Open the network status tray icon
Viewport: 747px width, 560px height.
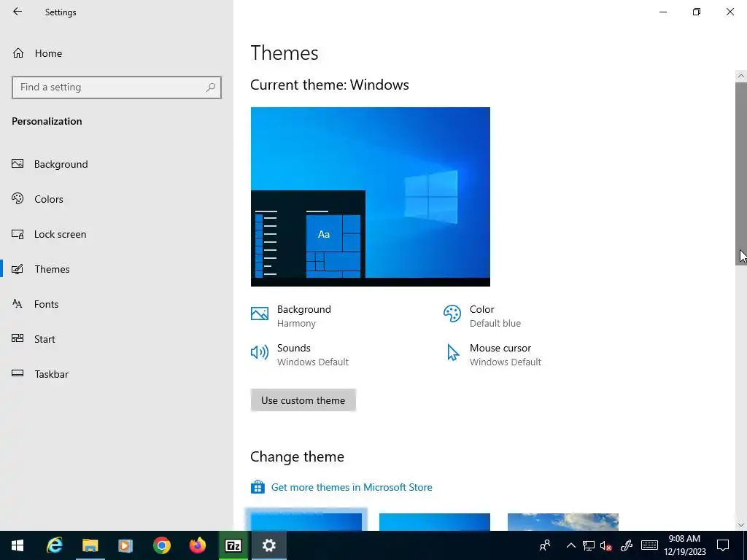(589, 545)
